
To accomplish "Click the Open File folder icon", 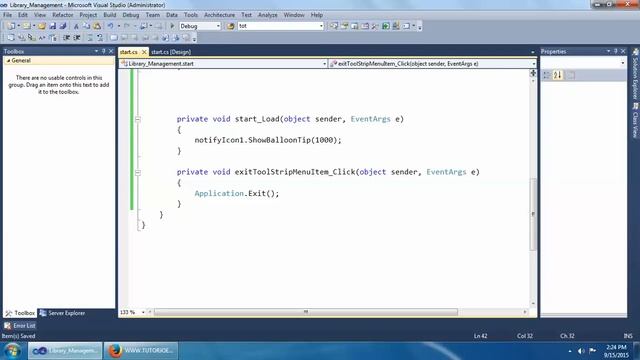I will tap(42, 26).
